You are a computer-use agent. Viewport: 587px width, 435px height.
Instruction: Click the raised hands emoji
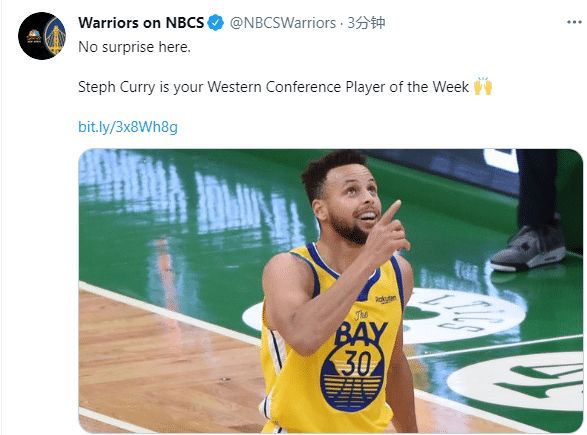(x=483, y=86)
